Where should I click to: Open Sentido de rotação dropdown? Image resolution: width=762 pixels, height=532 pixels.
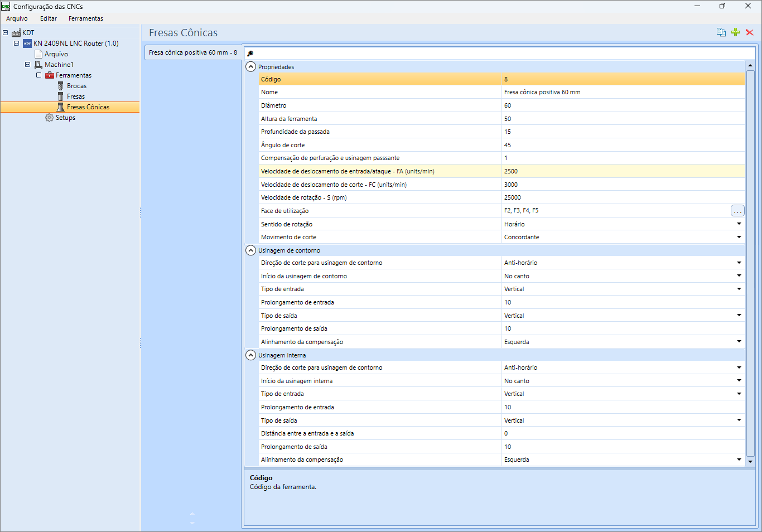tap(739, 224)
